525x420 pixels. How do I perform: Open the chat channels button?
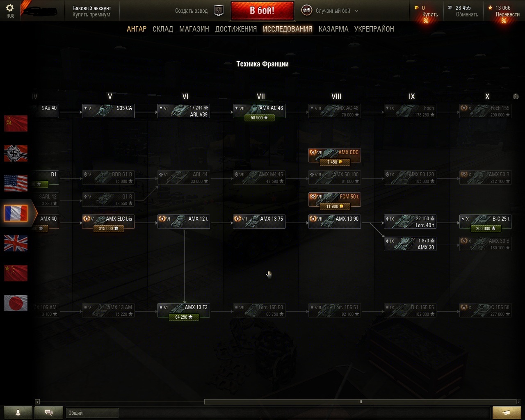point(49,413)
